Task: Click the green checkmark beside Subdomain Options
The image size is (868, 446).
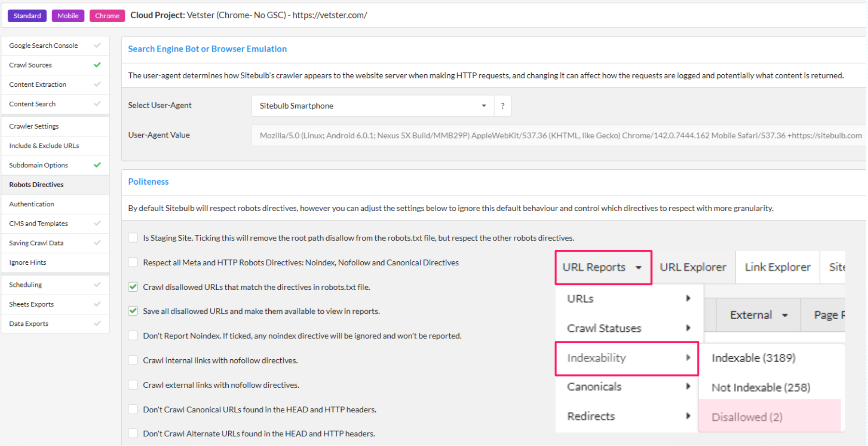Action: [97, 165]
